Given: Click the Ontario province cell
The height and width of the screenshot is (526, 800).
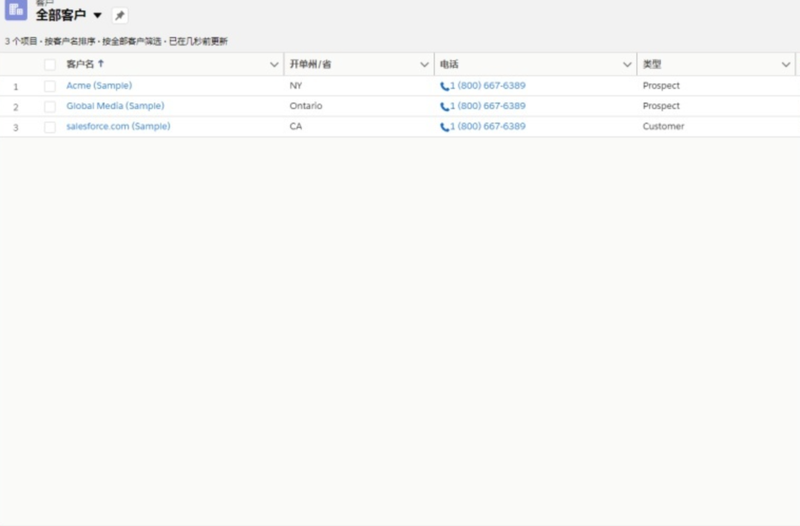Looking at the screenshot, I should [306, 106].
